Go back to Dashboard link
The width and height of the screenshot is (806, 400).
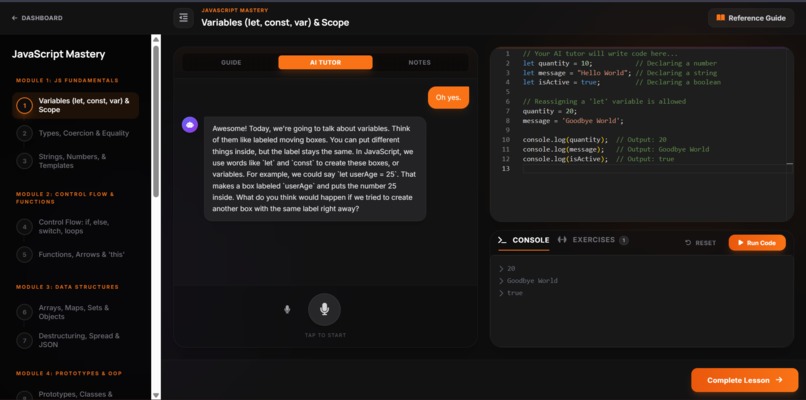37,18
